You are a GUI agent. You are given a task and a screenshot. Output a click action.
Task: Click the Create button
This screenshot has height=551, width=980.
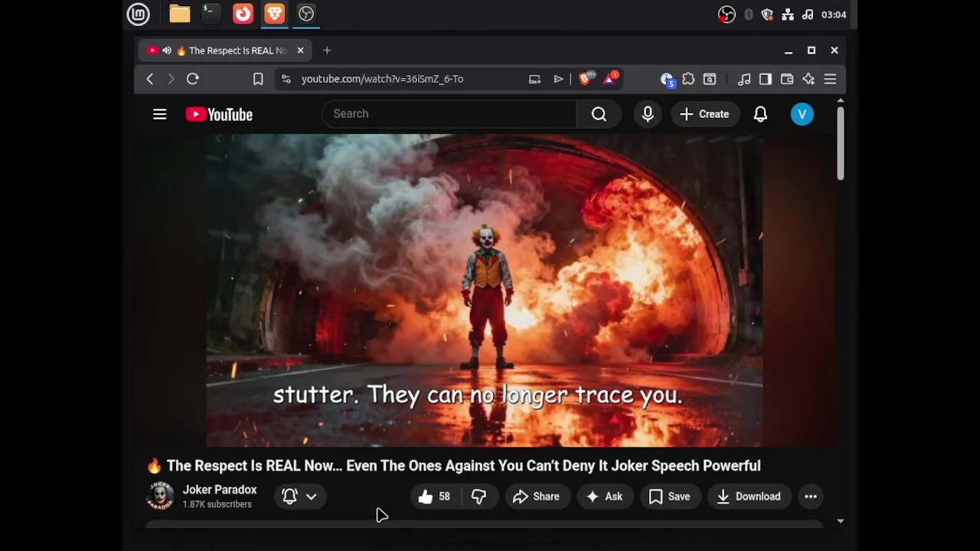pyautogui.click(x=704, y=114)
